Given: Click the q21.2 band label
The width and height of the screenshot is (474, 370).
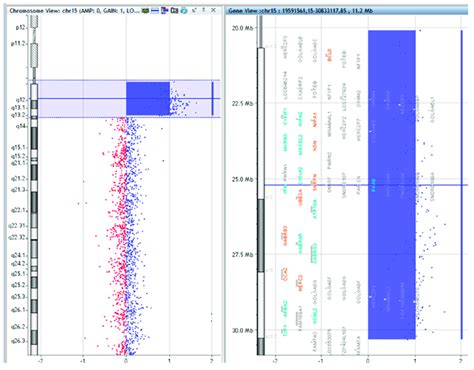Looking at the screenshot, I should point(19,179).
